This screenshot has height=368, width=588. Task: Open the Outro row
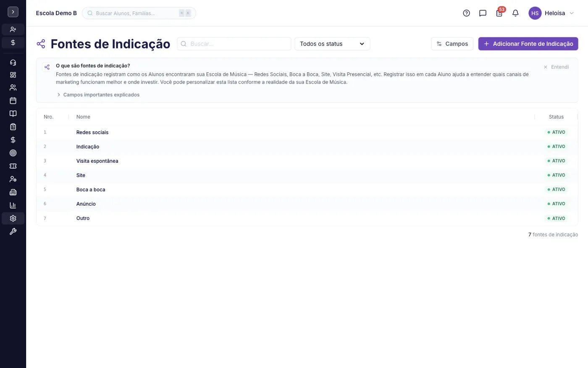[x=307, y=218]
